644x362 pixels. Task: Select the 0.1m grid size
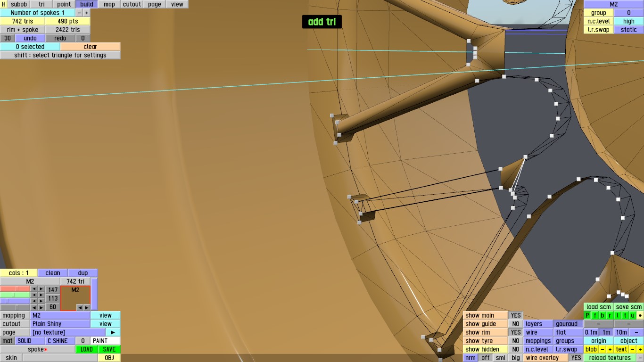pyautogui.click(x=591, y=332)
